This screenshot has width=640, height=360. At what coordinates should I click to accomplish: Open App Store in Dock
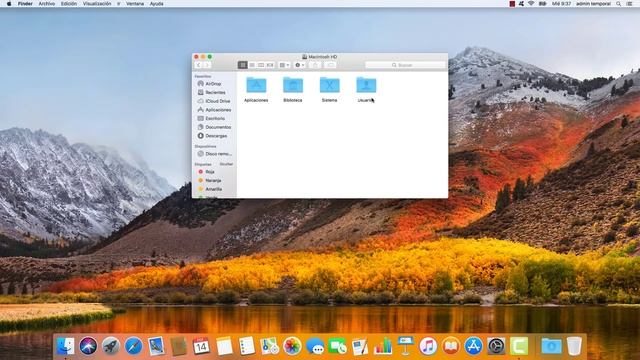pyautogui.click(x=473, y=346)
